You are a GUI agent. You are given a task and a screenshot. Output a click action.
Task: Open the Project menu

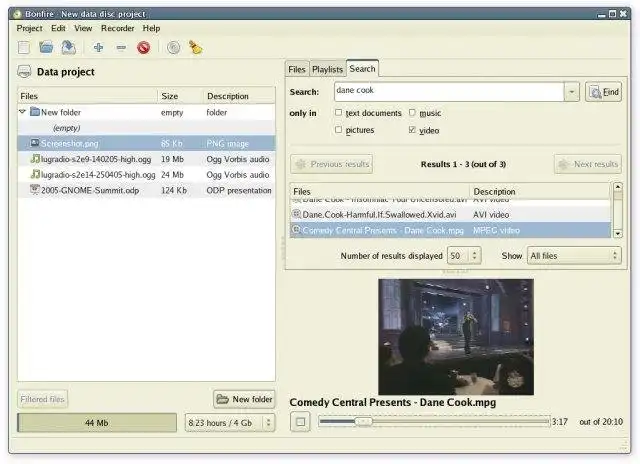pos(29,28)
